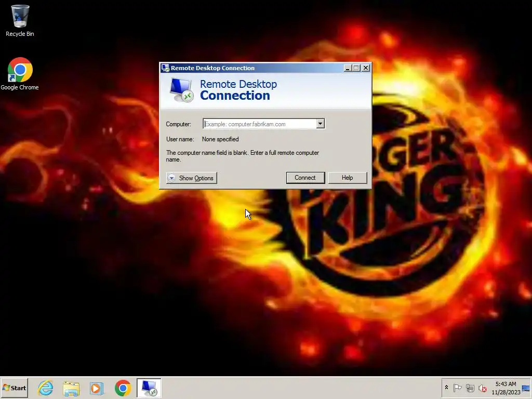
Task: Click the 'None specified' user name text
Action: (220, 139)
